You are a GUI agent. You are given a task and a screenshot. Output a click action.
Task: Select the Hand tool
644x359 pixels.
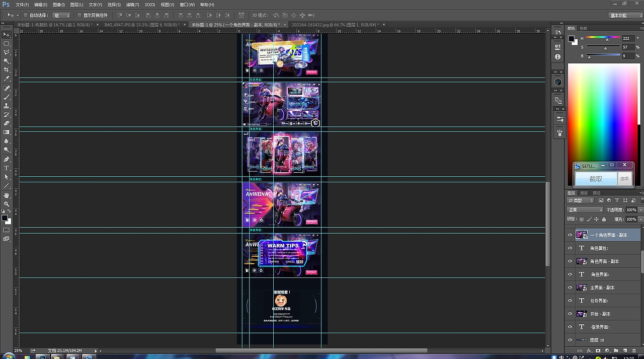[7, 195]
